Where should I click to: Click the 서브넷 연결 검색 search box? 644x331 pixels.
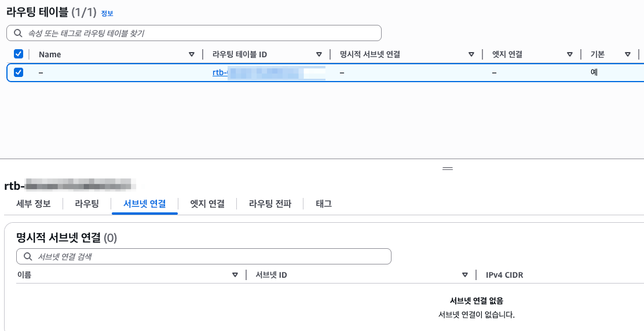(x=204, y=256)
